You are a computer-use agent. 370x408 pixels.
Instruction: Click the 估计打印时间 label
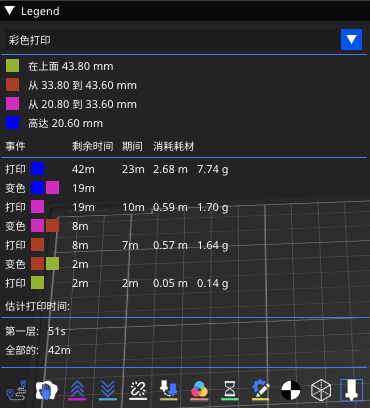pyautogui.click(x=38, y=306)
